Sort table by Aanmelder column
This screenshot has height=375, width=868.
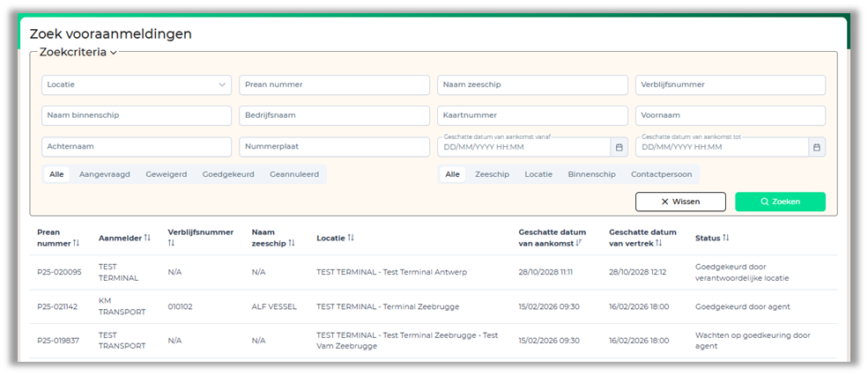[146, 238]
